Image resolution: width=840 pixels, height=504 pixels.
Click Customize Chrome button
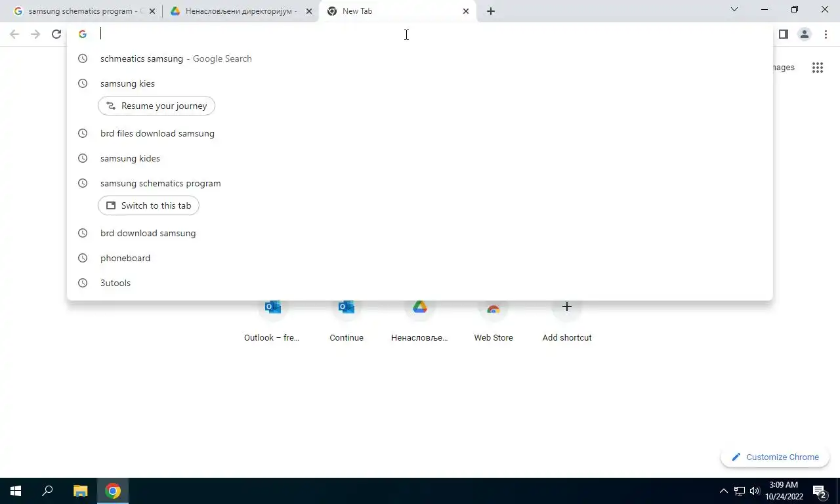pos(775,457)
